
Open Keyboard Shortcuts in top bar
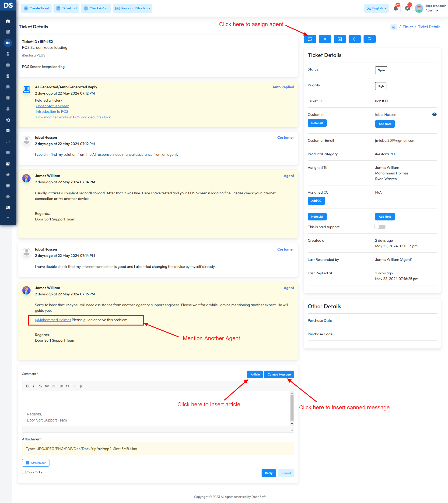click(x=133, y=8)
